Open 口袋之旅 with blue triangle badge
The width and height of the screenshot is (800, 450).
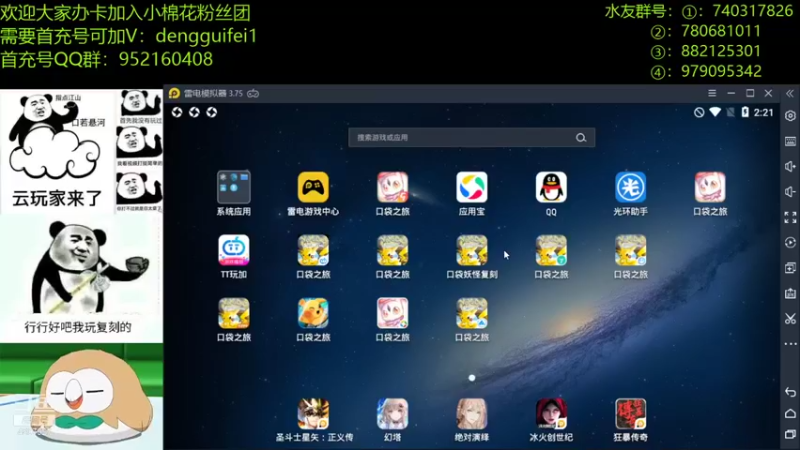tap(471, 313)
